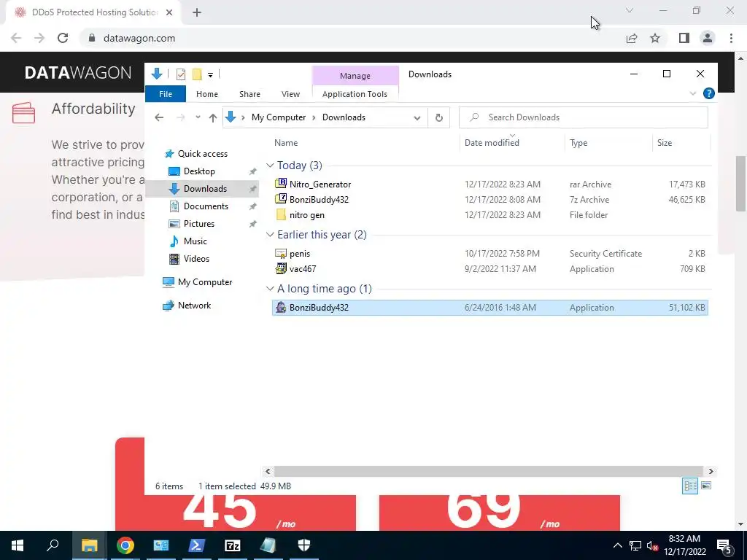This screenshot has width=747, height=560.
Task: Click the horizontal scrollbar in file list
Action: 488,471
